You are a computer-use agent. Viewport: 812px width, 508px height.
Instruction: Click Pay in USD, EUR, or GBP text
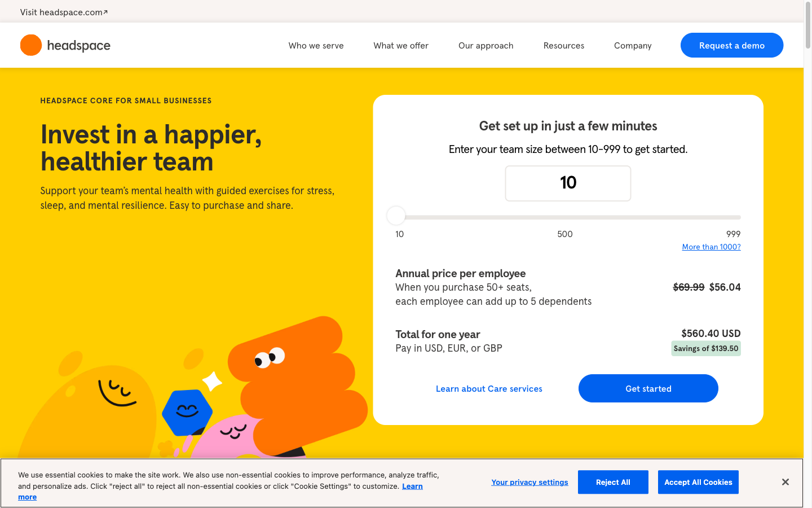(449, 348)
